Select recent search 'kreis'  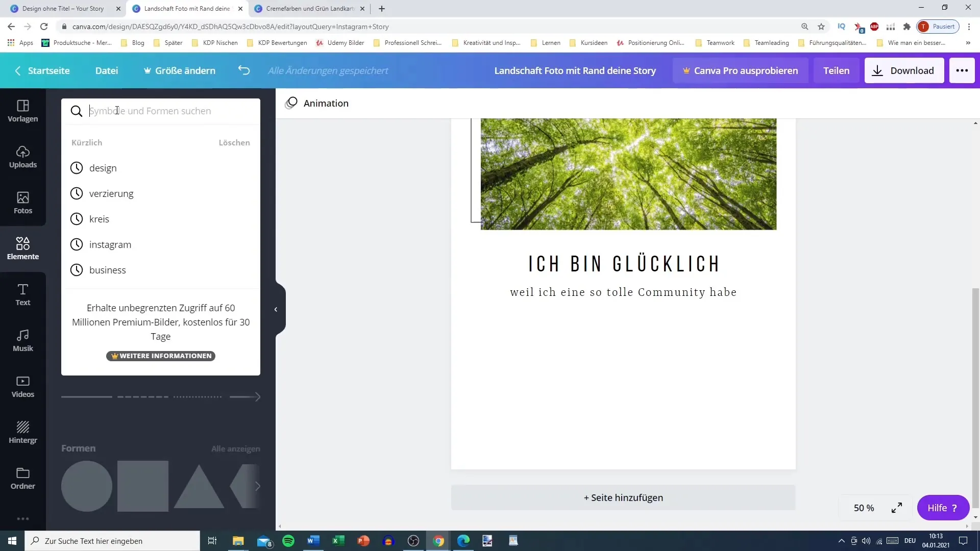click(161, 219)
